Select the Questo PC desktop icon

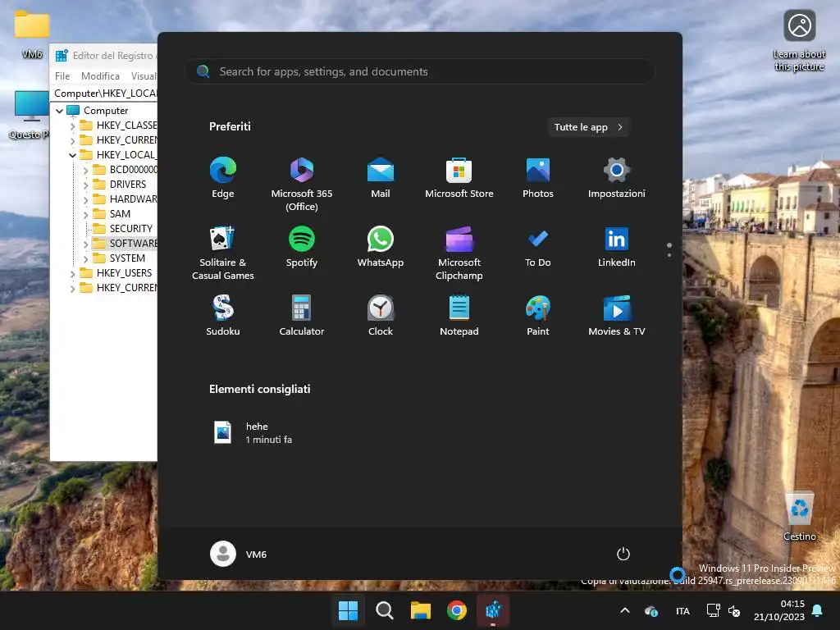pyautogui.click(x=30, y=115)
